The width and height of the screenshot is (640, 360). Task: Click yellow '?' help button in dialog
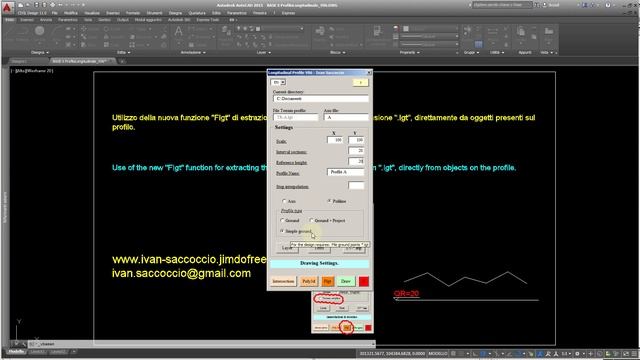tap(360, 82)
